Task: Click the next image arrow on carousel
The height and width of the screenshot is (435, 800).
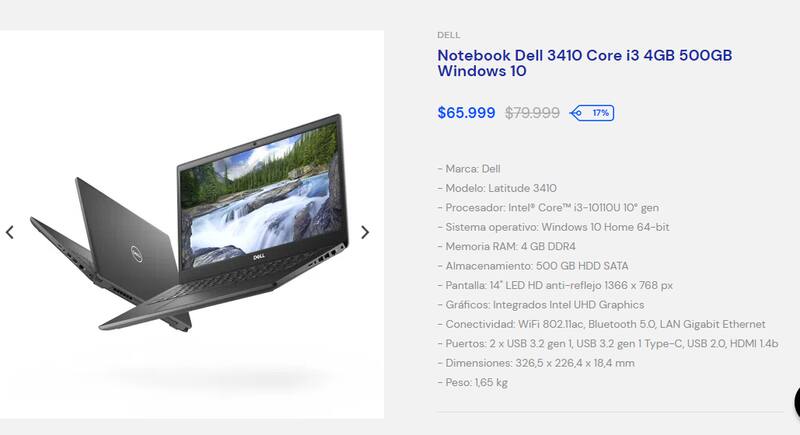Action: tap(365, 233)
